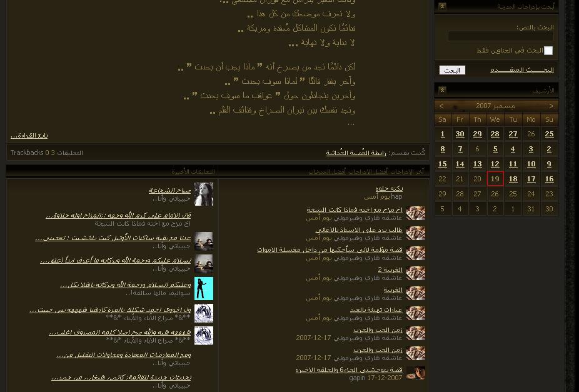This screenshot has height=392, width=579.
Task: Collapse the blog search panel
Action: (x=442, y=6)
